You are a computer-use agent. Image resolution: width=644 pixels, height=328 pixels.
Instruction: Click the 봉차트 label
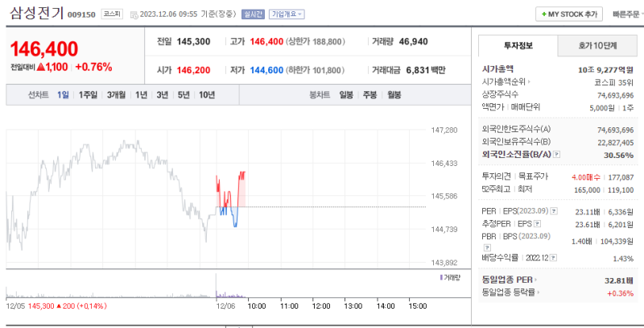320,95
